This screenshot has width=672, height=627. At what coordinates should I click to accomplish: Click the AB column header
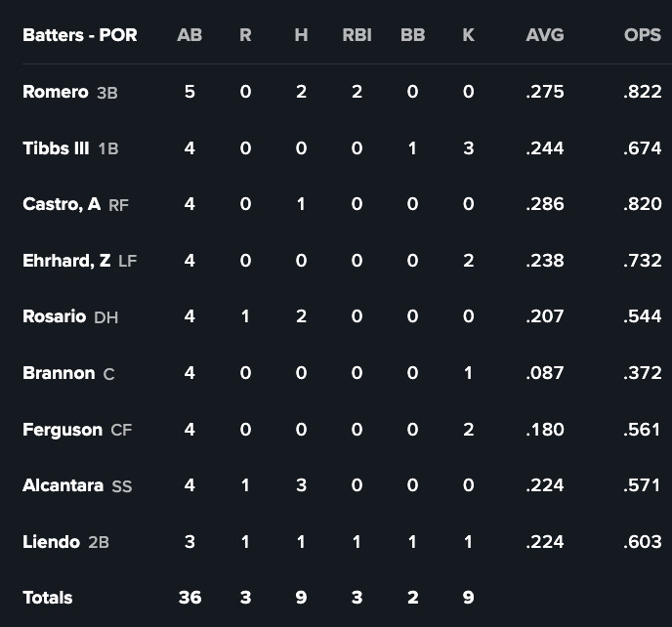point(189,35)
